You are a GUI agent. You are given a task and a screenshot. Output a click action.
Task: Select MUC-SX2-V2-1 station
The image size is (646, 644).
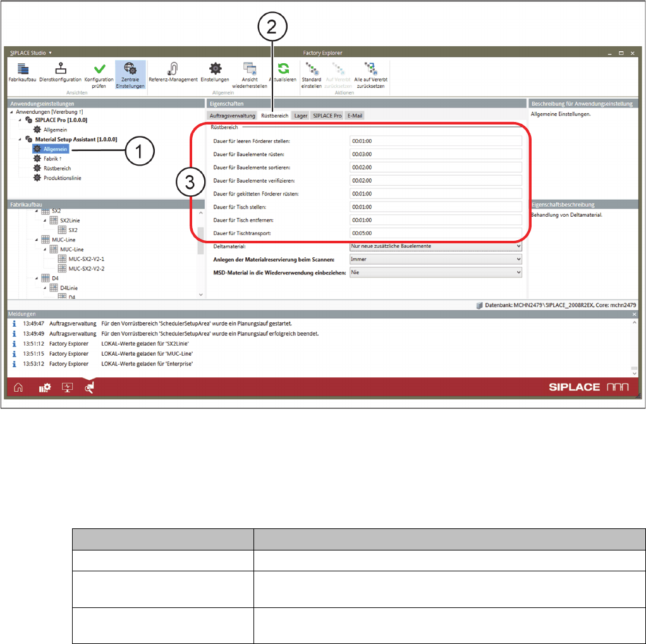click(86, 259)
